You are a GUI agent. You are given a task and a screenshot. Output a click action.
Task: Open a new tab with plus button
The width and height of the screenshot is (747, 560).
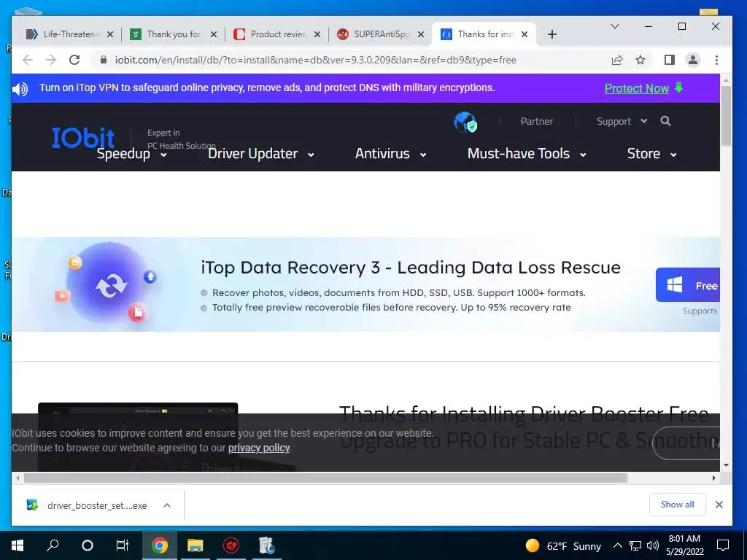coord(551,34)
